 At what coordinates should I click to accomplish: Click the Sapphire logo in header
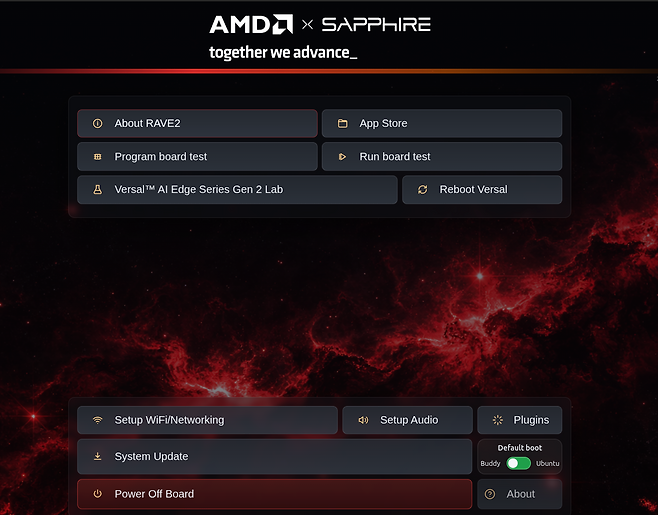pos(376,24)
